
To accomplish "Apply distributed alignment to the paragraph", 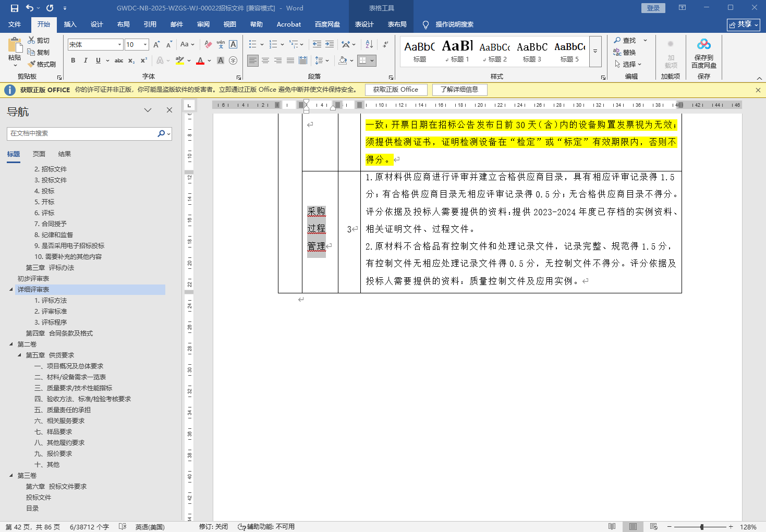I will click(303, 60).
